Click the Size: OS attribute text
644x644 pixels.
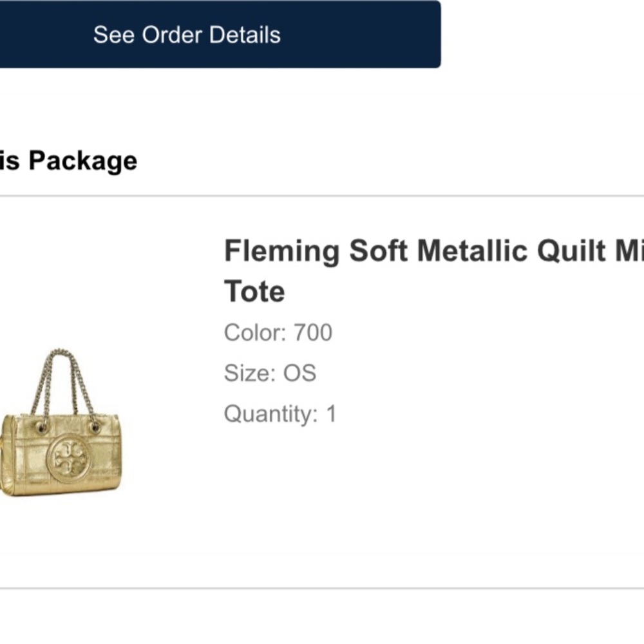(x=270, y=373)
